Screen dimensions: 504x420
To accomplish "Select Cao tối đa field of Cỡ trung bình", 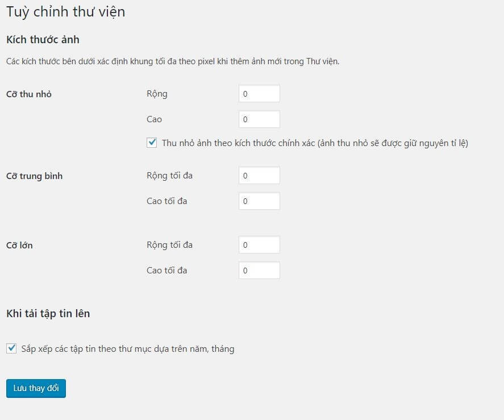I will pos(259,201).
